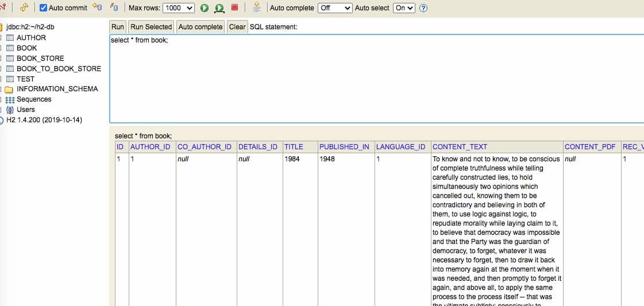Click the Auto complete button above editor
Viewport: 644px width, 306px height.
(x=200, y=27)
